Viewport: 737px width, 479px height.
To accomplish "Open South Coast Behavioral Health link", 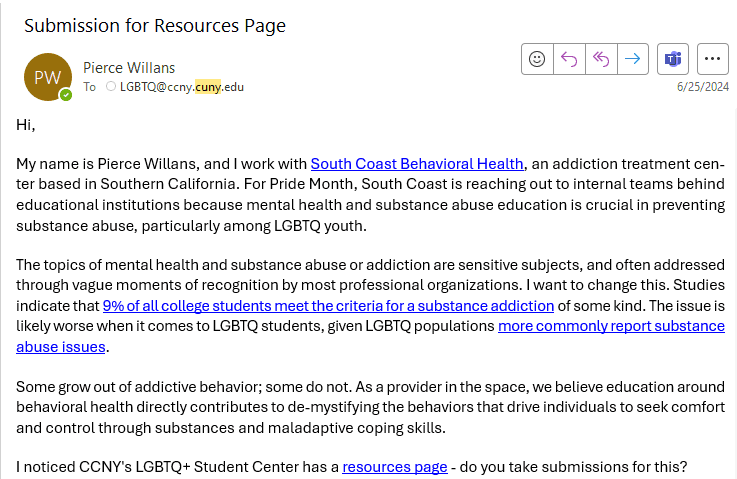I will [417, 164].
